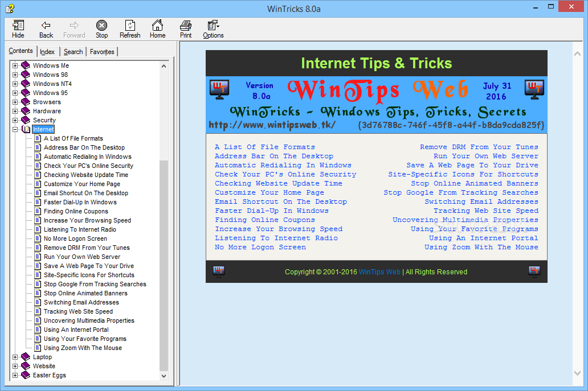
Task: Click the left monitor logo in banner
Action: click(219, 90)
